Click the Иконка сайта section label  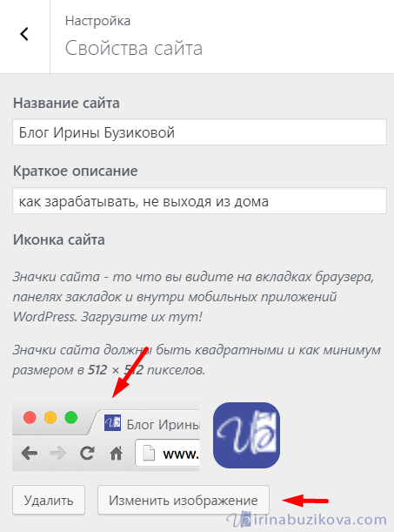tap(59, 239)
